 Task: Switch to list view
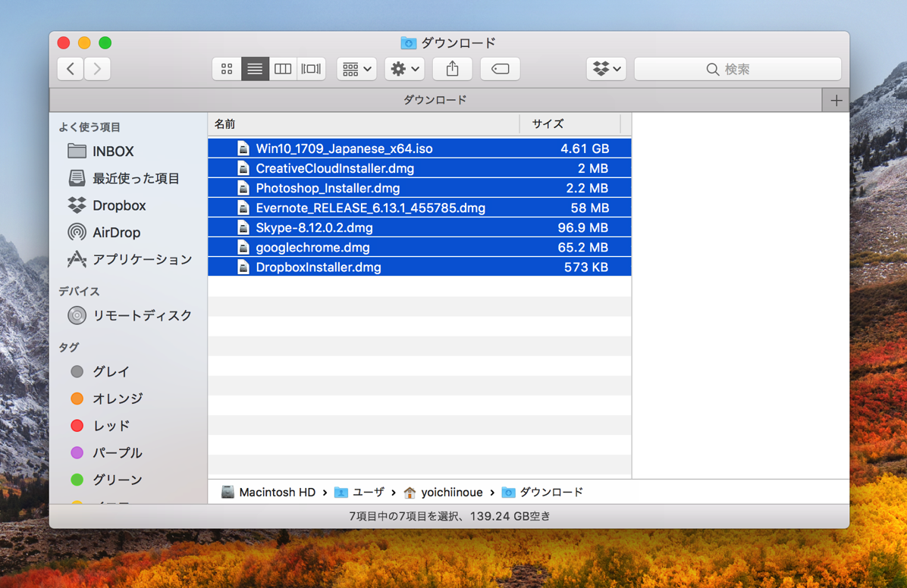coord(255,69)
